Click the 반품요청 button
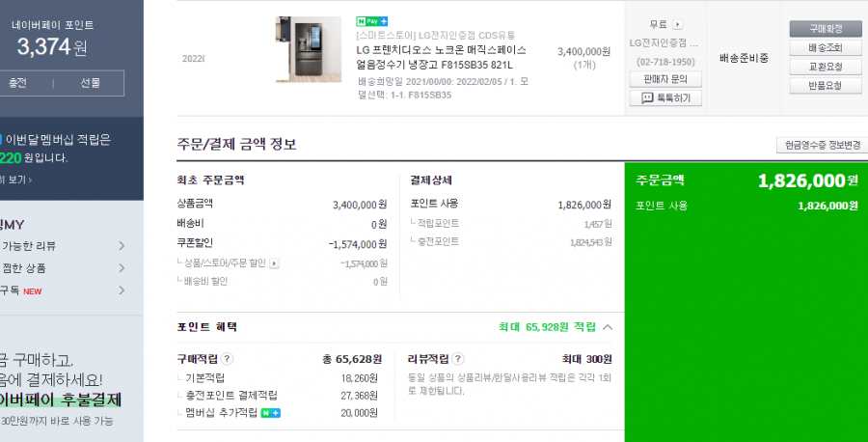 click(826, 86)
